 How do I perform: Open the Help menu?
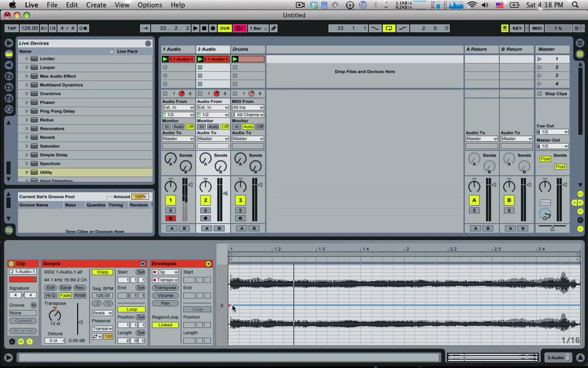click(x=178, y=5)
